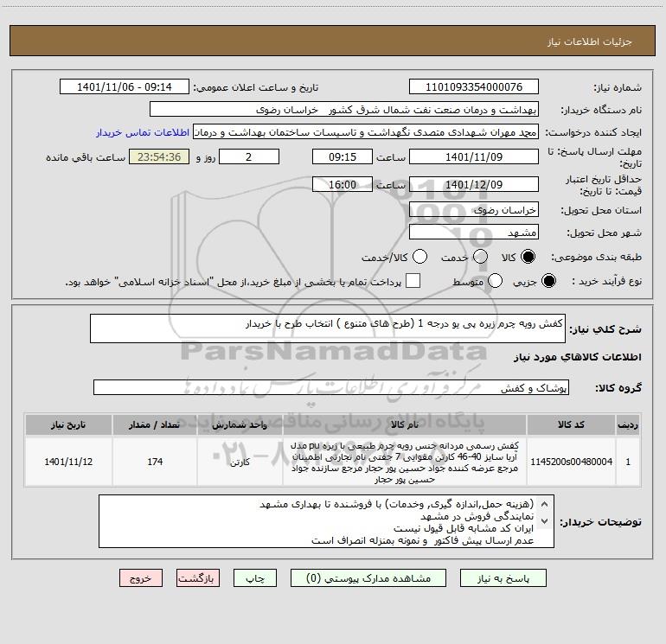Click the گروه کالا field پوشاک و کفش
Screen dimensions: 666x644
(331, 387)
